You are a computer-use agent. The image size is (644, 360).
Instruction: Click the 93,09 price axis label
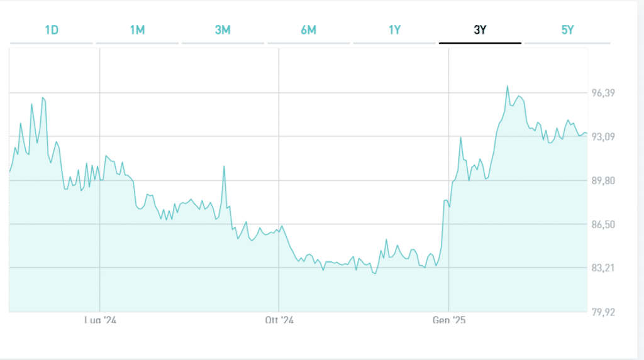click(602, 137)
